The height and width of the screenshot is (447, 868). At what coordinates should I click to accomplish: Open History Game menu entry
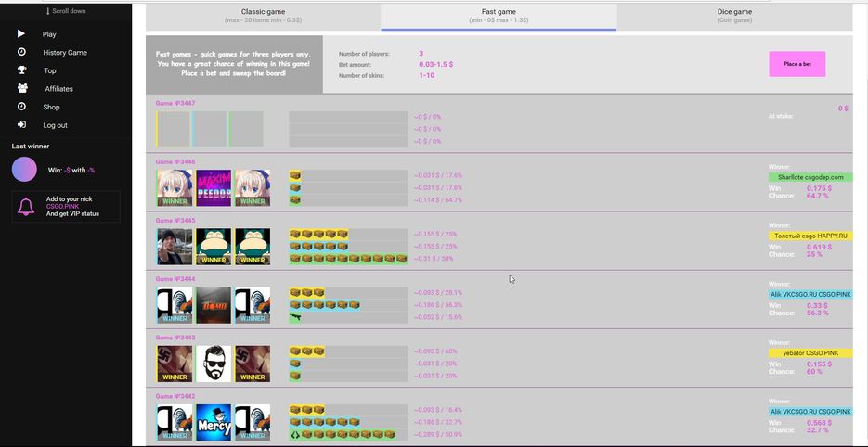65,53
